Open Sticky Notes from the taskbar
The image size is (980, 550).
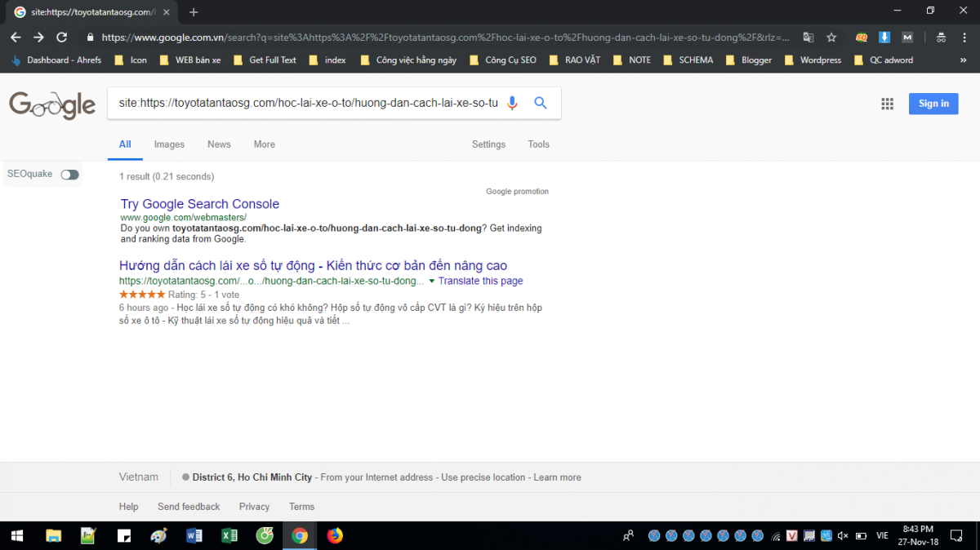pyautogui.click(x=124, y=536)
